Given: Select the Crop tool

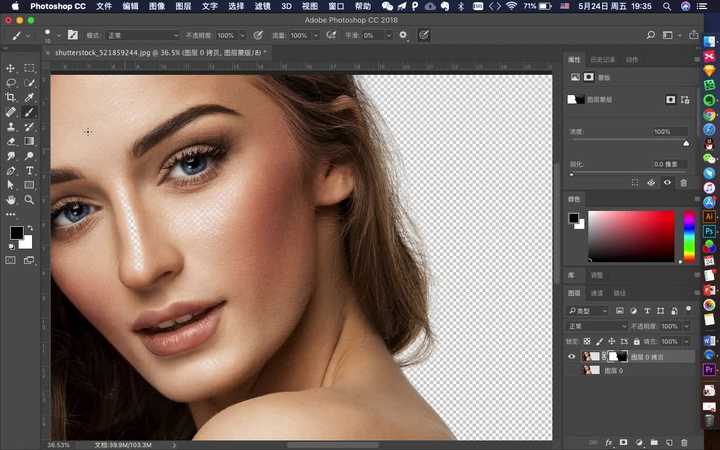Looking at the screenshot, I should [10, 97].
